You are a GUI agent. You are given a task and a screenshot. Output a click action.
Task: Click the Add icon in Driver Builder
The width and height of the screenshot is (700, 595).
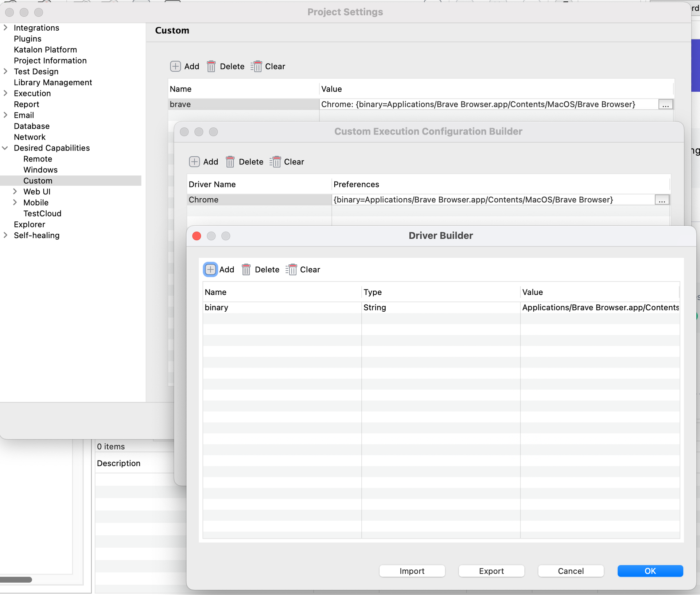pyautogui.click(x=210, y=269)
